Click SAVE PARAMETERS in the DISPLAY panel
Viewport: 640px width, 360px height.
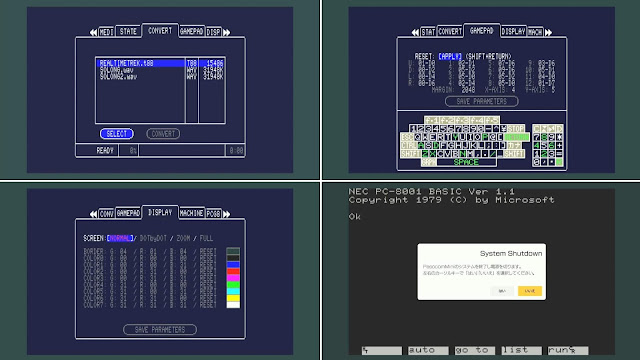(x=160, y=329)
